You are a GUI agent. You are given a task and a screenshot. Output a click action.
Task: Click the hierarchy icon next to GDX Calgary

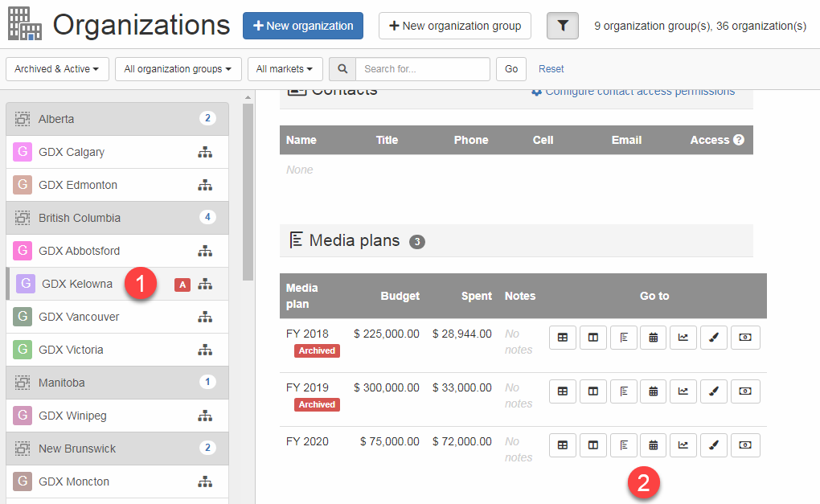[x=205, y=152]
